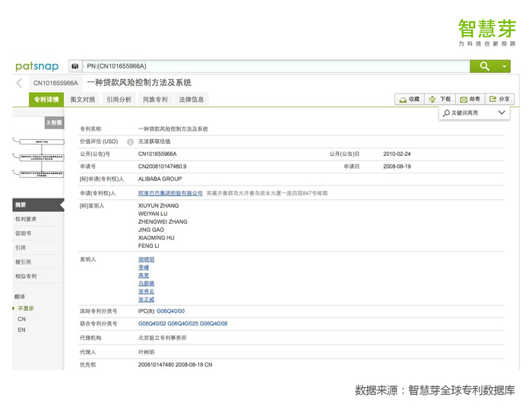Image resolution: width=532 pixels, height=413 pixels.
Task: Choose 不显示 translation option
Action: pos(26,308)
